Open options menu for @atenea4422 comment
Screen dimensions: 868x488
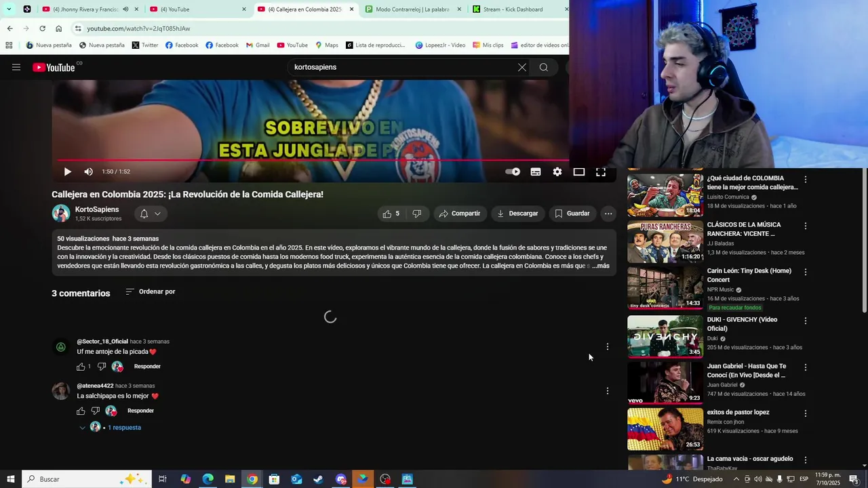[608, 390]
